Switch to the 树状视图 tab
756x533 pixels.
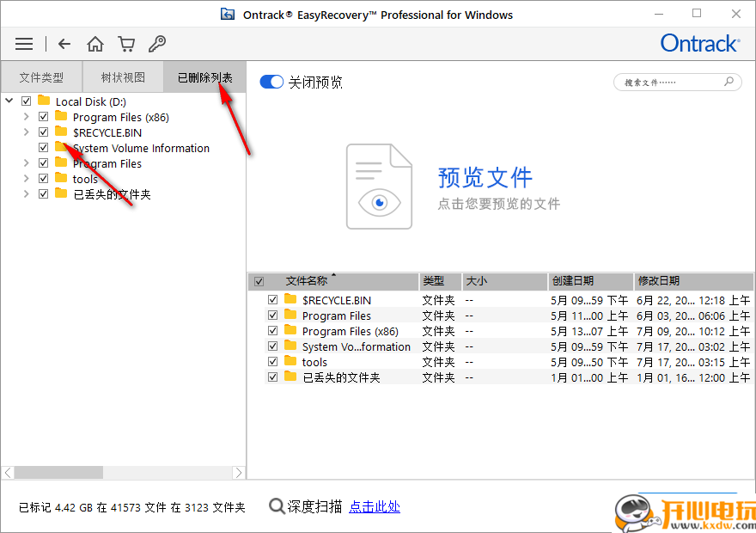123,77
